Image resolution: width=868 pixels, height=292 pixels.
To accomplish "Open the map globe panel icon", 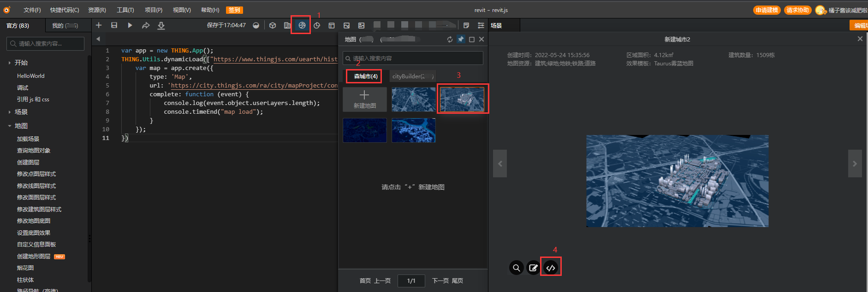I will pyautogui.click(x=302, y=25).
